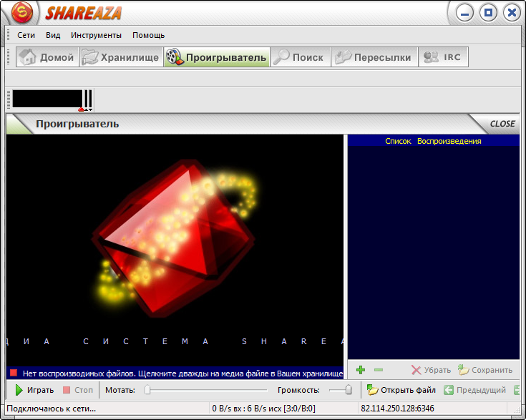
Task: Click the house icon on Домой
Action: [27, 57]
